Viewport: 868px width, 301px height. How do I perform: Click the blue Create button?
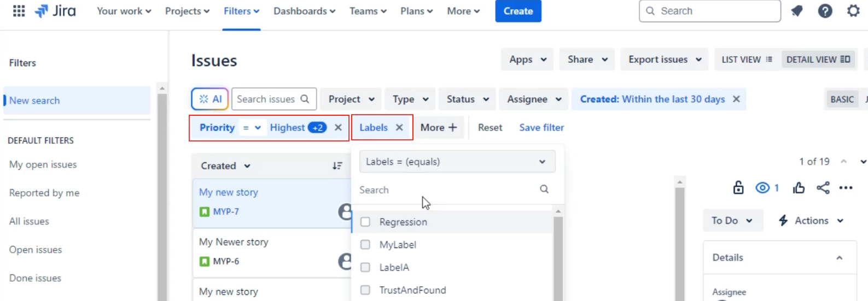tap(518, 11)
